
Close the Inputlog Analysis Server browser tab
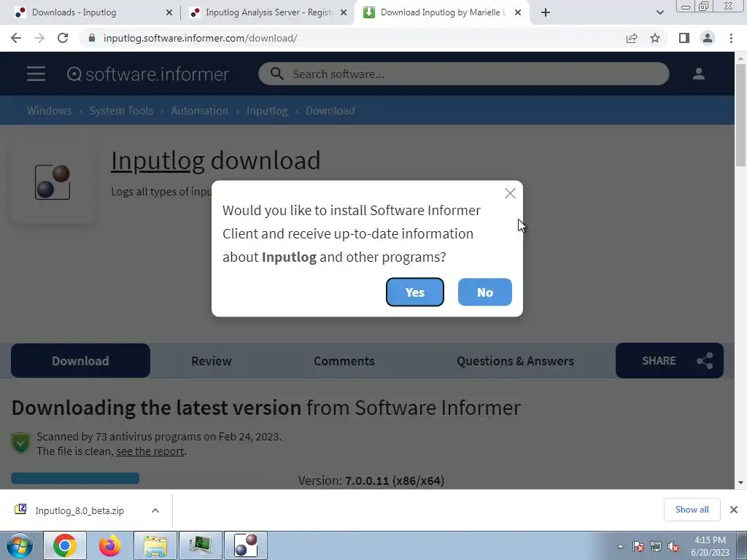(x=344, y=12)
